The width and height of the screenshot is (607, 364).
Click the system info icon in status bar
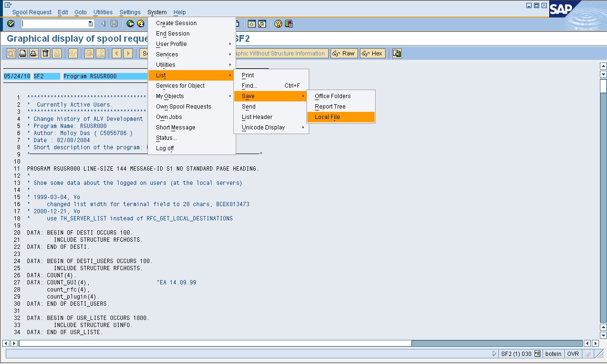[537, 354]
